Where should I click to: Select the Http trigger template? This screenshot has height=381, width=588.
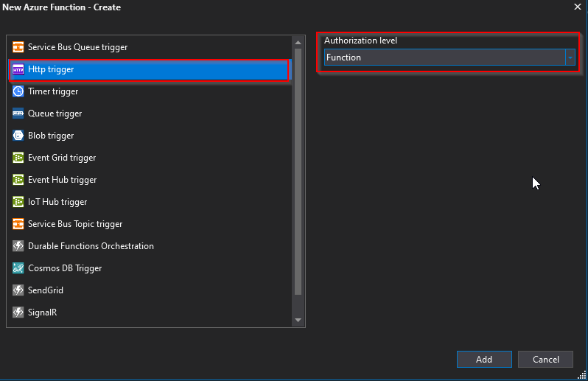[x=150, y=69]
